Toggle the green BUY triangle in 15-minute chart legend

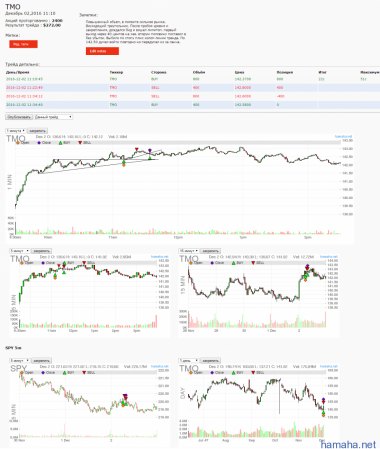coord(238,263)
